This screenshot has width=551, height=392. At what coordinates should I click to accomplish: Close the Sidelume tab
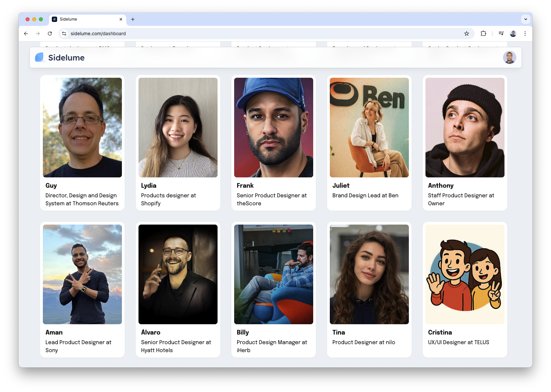tap(121, 19)
